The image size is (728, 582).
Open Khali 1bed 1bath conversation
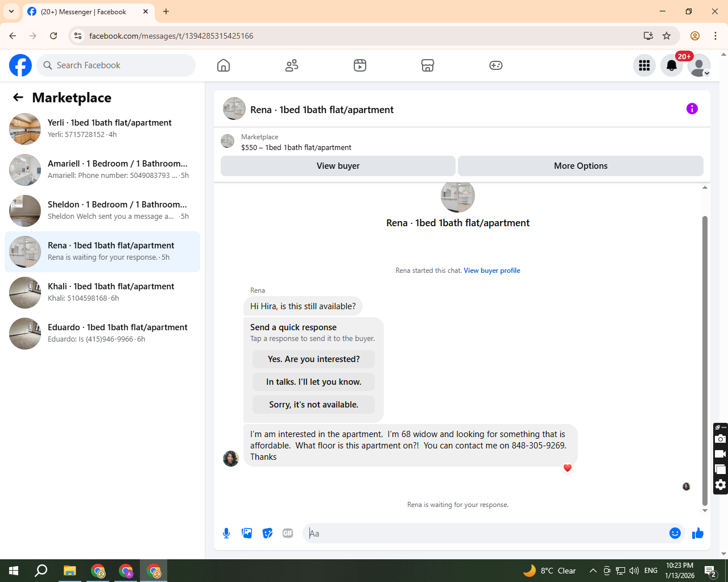[x=102, y=293]
